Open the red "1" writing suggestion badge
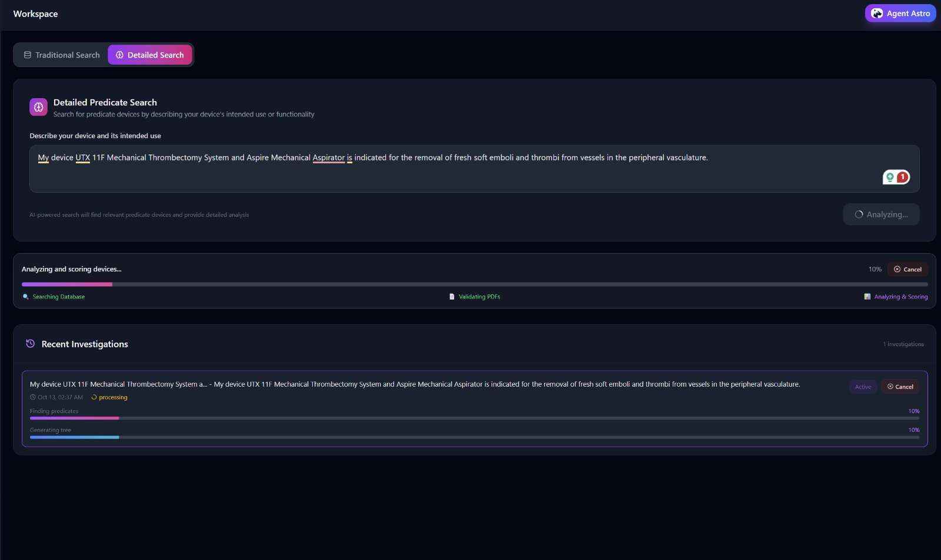This screenshot has width=941, height=560. pyautogui.click(x=902, y=177)
